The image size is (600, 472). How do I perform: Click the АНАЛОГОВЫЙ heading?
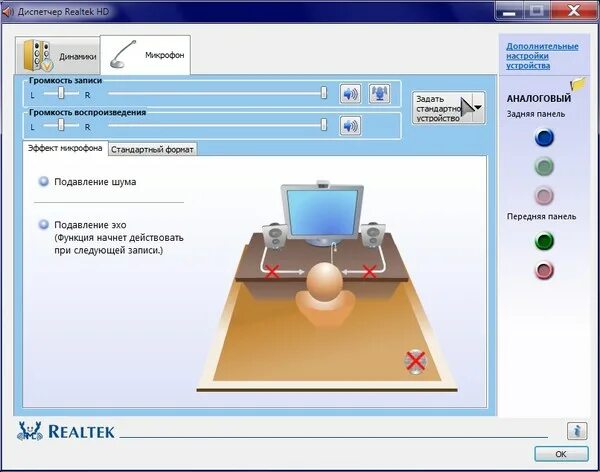click(539, 98)
